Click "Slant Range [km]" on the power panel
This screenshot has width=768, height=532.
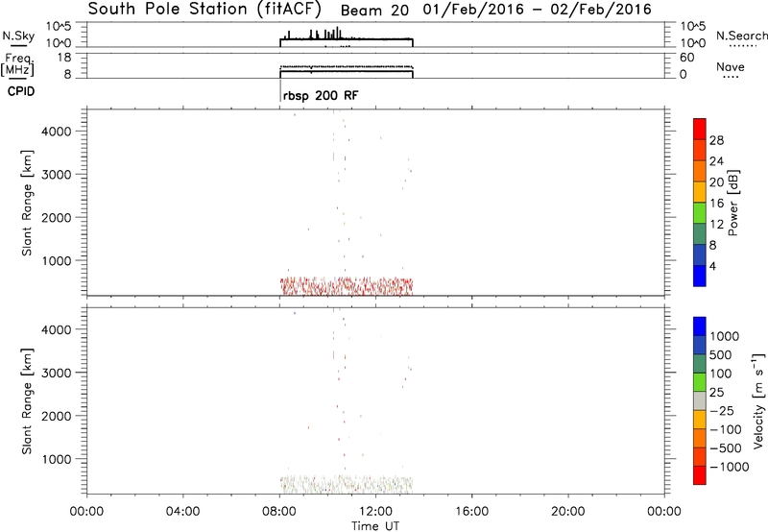coord(27,203)
